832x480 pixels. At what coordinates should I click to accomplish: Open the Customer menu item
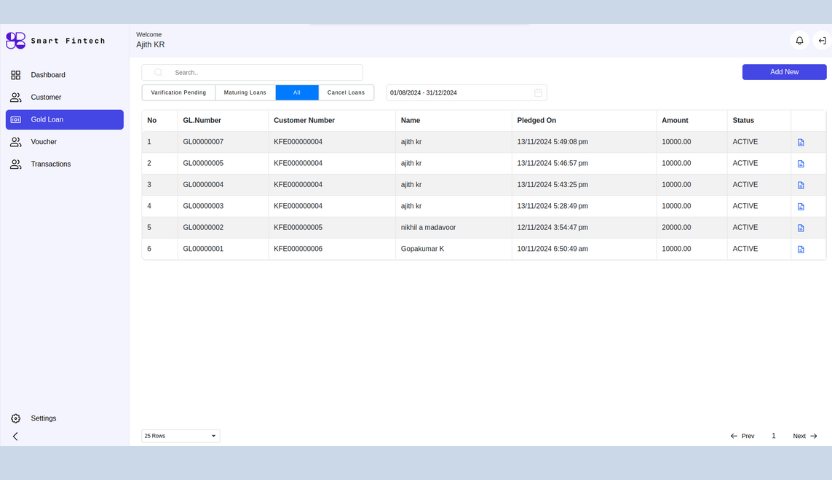click(x=65, y=97)
